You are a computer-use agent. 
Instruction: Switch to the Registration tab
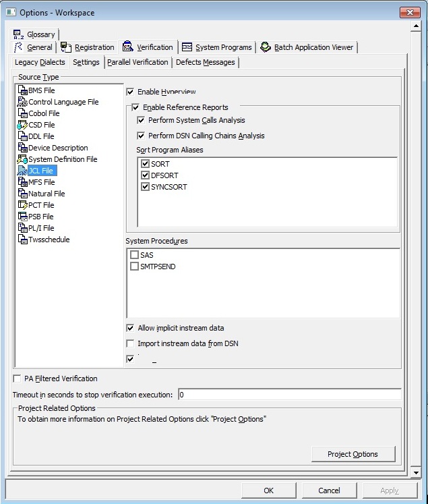(x=88, y=47)
